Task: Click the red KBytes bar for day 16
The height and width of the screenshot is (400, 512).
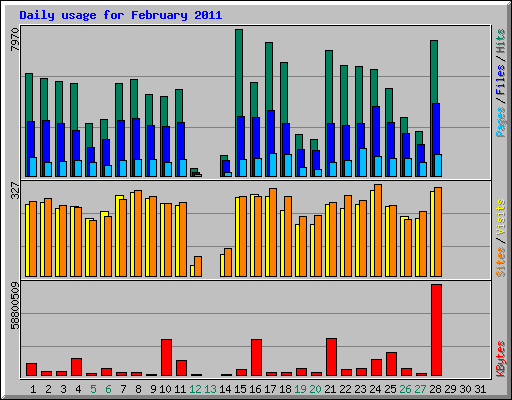Action: pyautogui.click(x=256, y=357)
